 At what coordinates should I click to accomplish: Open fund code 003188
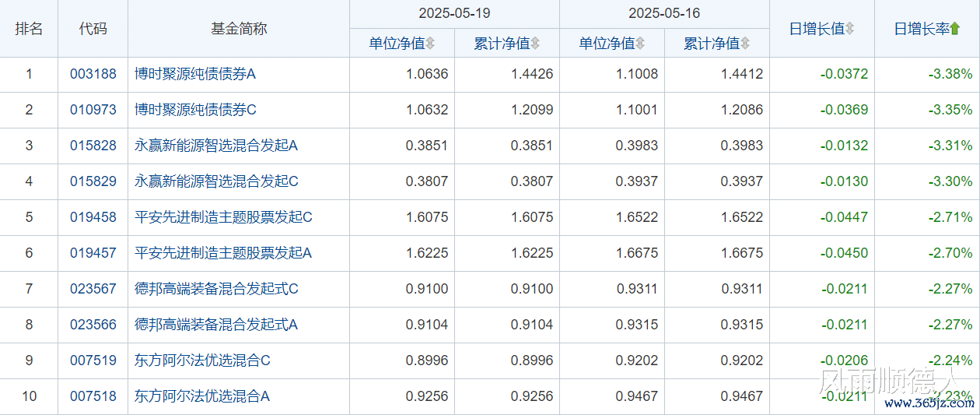pos(93,74)
